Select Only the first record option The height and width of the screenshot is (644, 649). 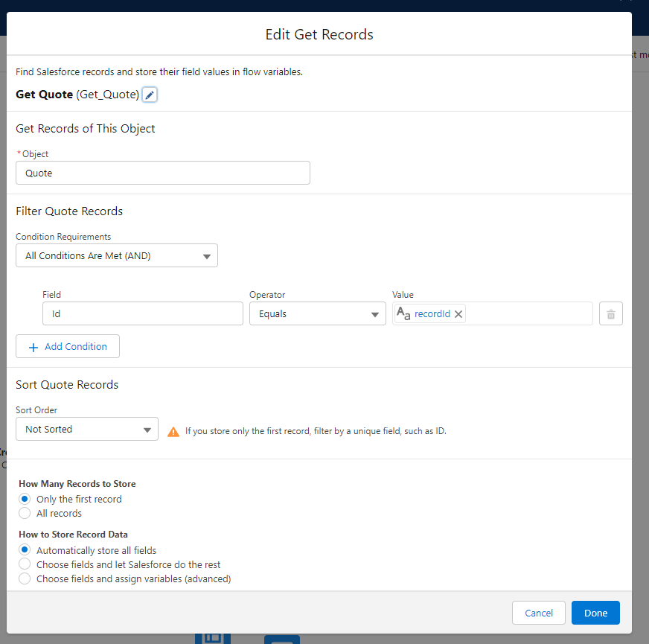point(25,500)
